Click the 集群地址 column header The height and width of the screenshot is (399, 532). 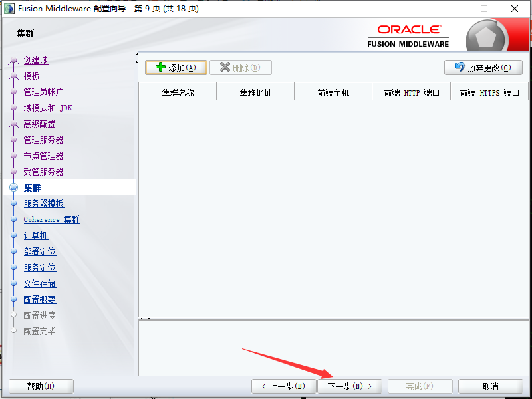[x=255, y=92]
